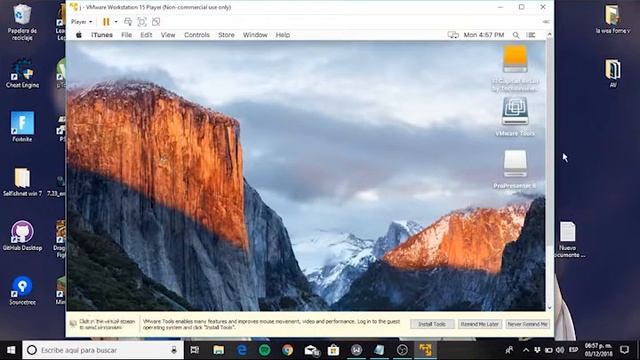
Task: Click the taskbar clock showing 06:57 p. m.
Action: coord(598,350)
